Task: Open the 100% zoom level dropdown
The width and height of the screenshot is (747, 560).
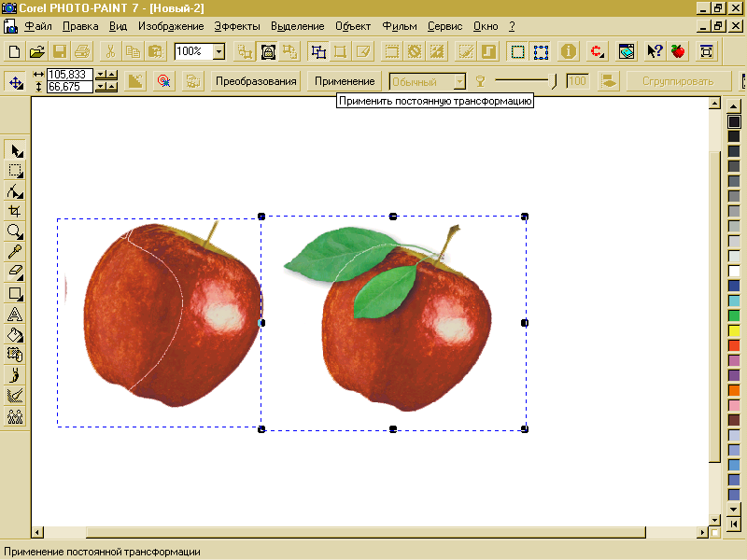Action: (x=218, y=51)
